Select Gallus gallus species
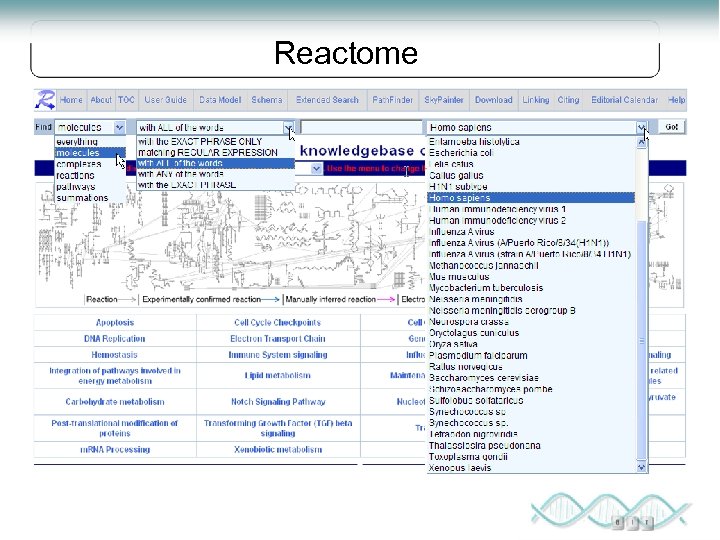This screenshot has height=540, width=720. (531, 175)
